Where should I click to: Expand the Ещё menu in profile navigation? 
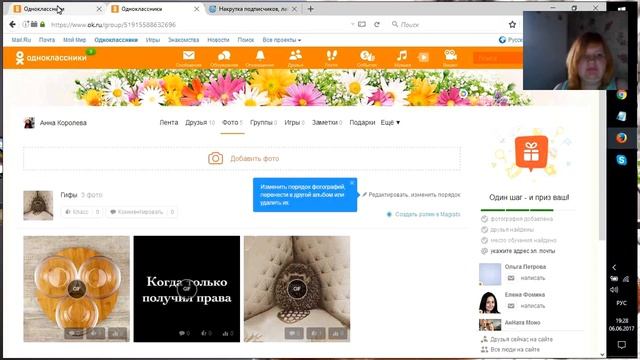[x=390, y=122]
